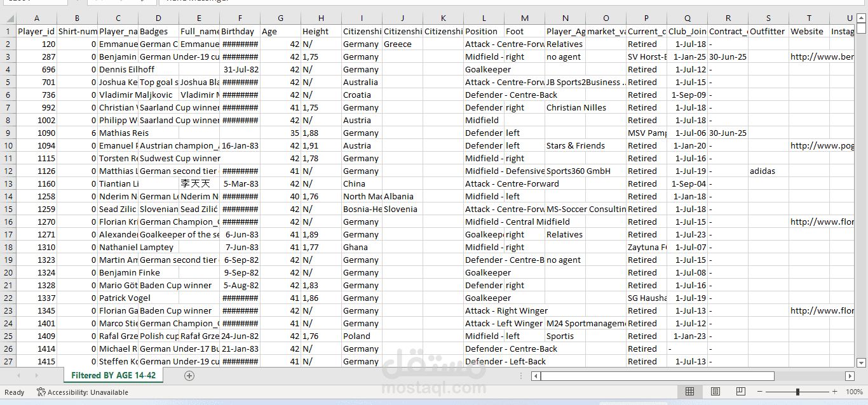Switch to Normal view in status bar
Screen dimensions: 868x405
pos(689,392)
